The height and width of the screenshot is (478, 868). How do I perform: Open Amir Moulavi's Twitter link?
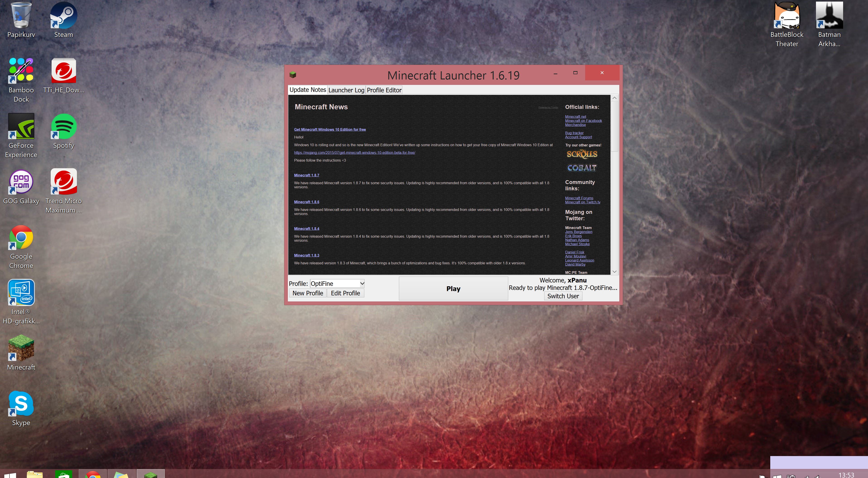pyautogui.click(x=575, y=256)
